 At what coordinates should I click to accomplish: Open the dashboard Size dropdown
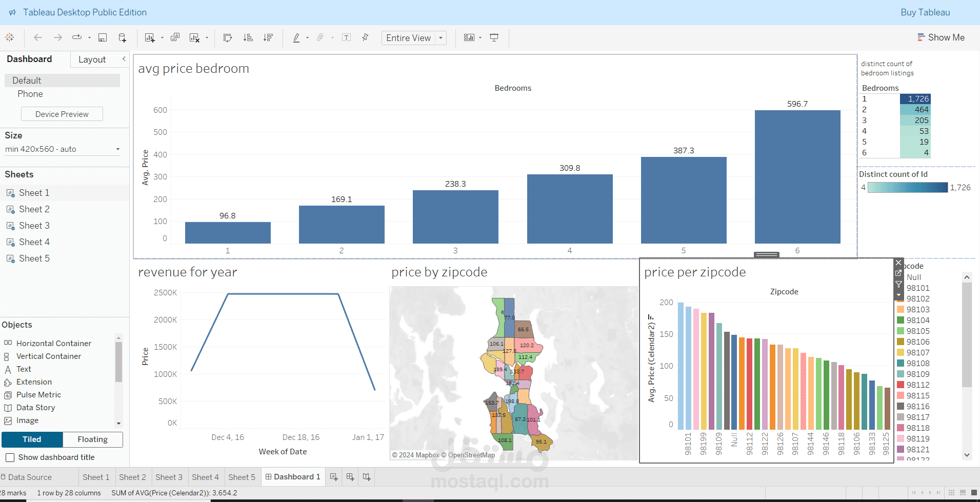[x=63, y=149]
